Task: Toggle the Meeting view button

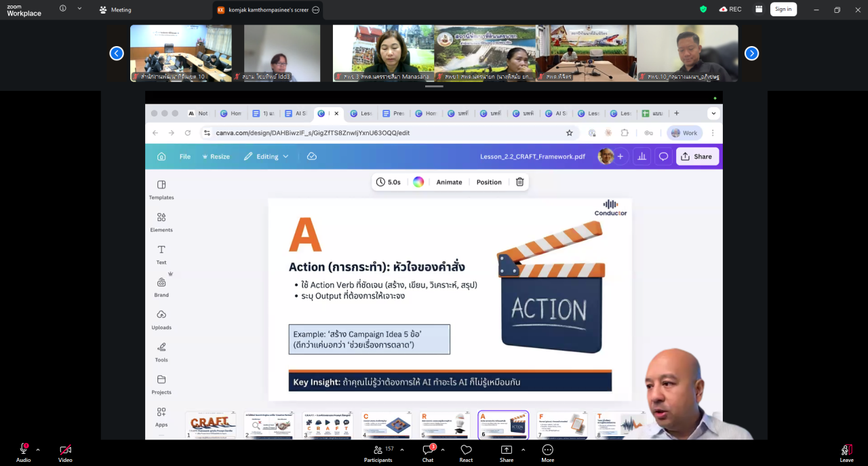Action: click(115, 9)
